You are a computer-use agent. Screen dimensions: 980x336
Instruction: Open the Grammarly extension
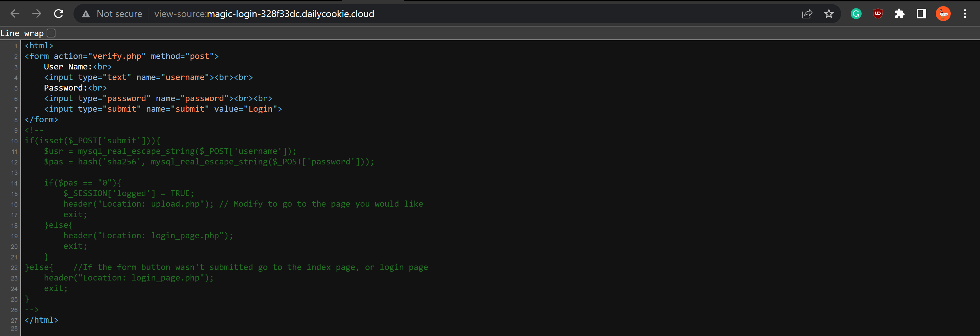(856, 14)
